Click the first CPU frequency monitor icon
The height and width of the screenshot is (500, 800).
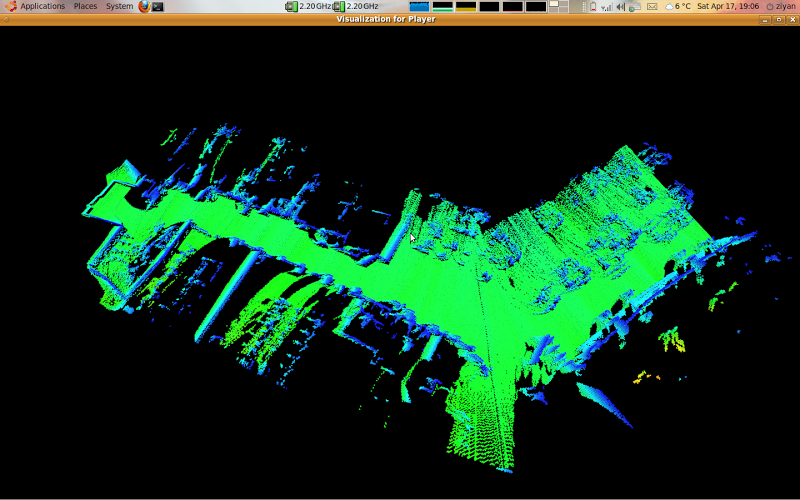pyautogui.click(x=292, y=6)
